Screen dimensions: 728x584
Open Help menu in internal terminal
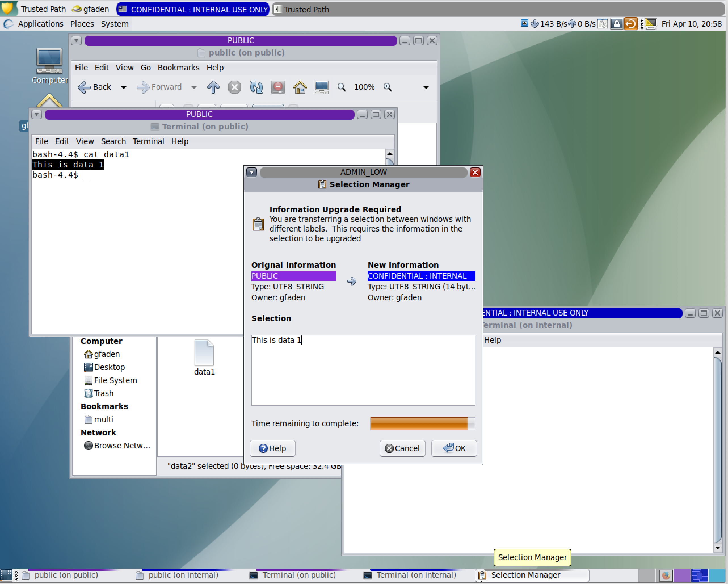click(x=493, y=340)
